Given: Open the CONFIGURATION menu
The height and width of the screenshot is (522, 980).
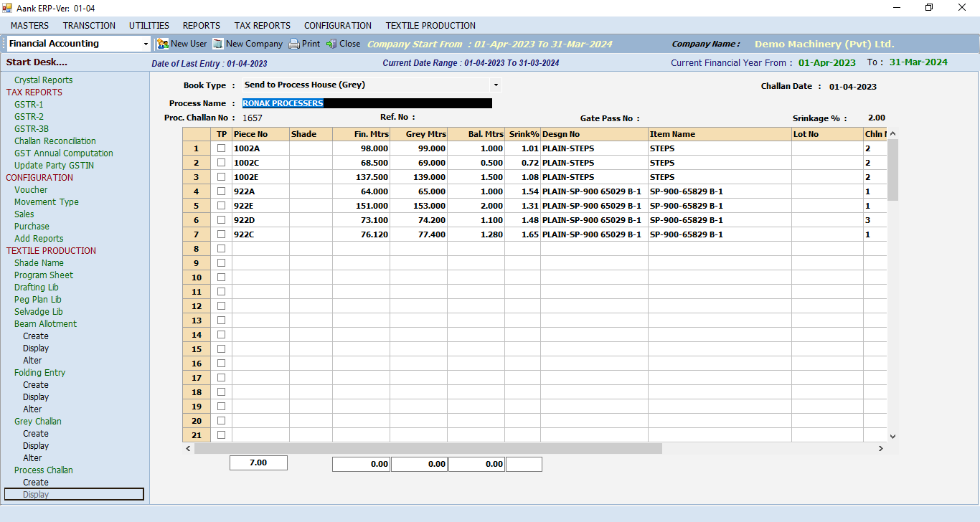Looking at the screenshot, I should pyautogui.click(x=338, y=25).
